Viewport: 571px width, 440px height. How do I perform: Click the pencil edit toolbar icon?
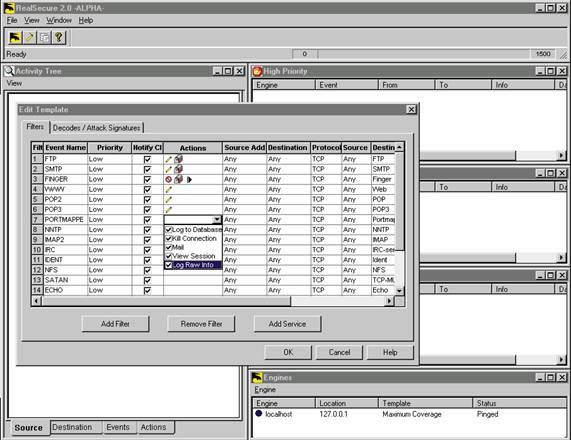pyautogui.click(x=30, y=37)
